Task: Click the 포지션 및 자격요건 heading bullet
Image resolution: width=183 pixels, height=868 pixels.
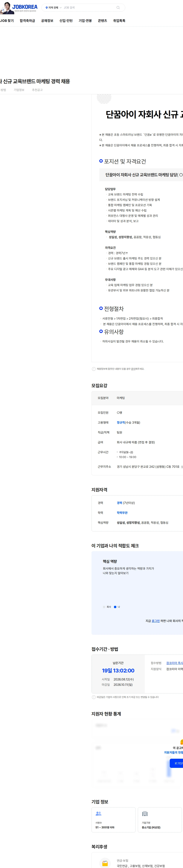Action: point(101,161)
